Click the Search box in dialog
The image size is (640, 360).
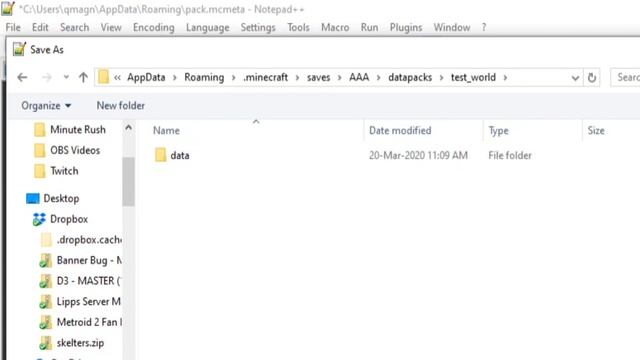click(x=625, y=77)
